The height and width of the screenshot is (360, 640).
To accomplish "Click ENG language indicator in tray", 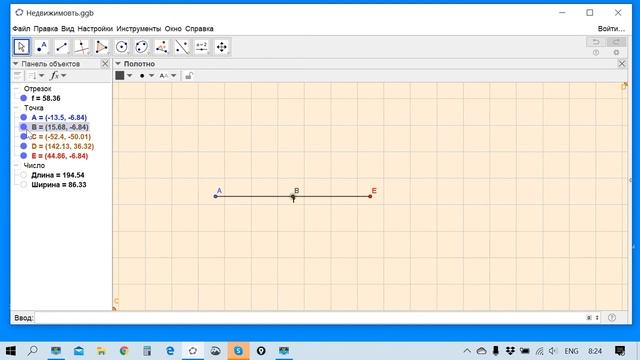I will [x=571, y=351].
